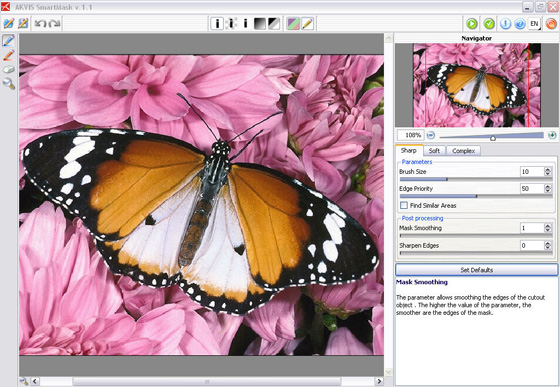Click the horizontal scrollbar right arrow
Screen dimensions: 560x387
tap(379, 381)
